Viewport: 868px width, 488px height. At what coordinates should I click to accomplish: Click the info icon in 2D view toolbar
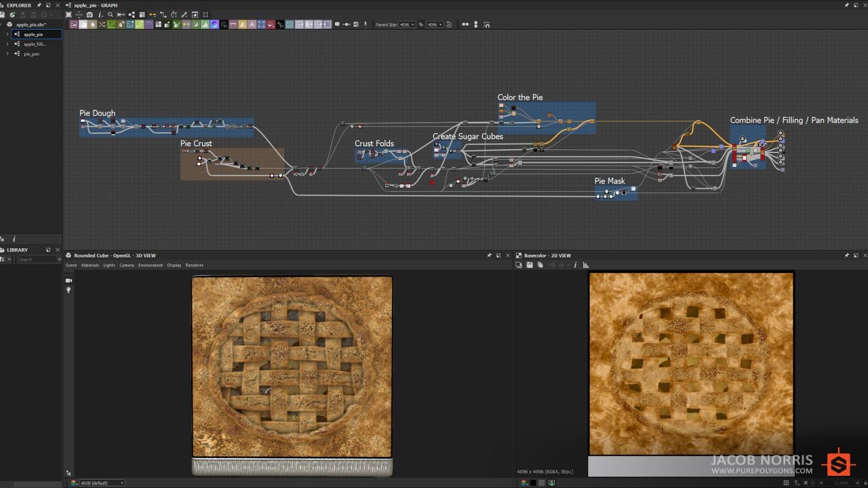[x=575, y=265]
